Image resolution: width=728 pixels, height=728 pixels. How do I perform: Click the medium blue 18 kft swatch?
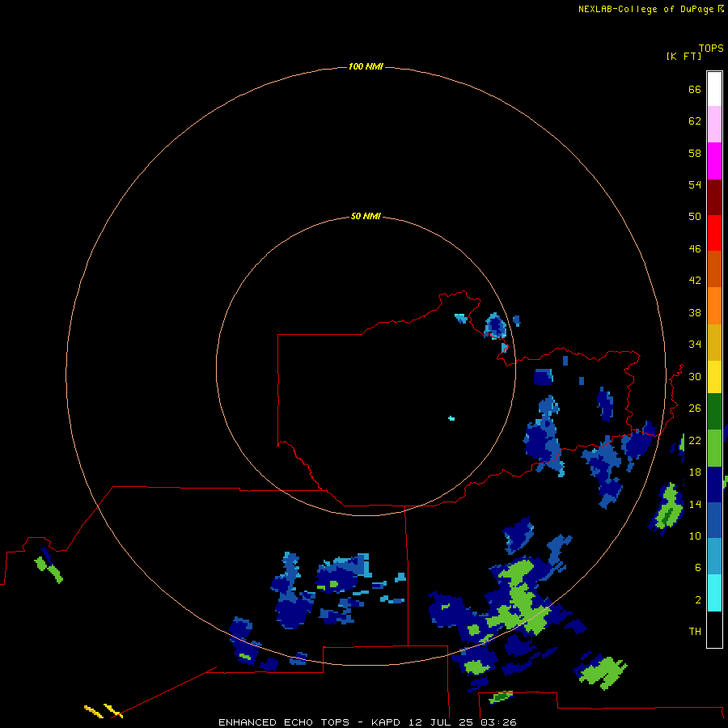[x=714, y=520]
